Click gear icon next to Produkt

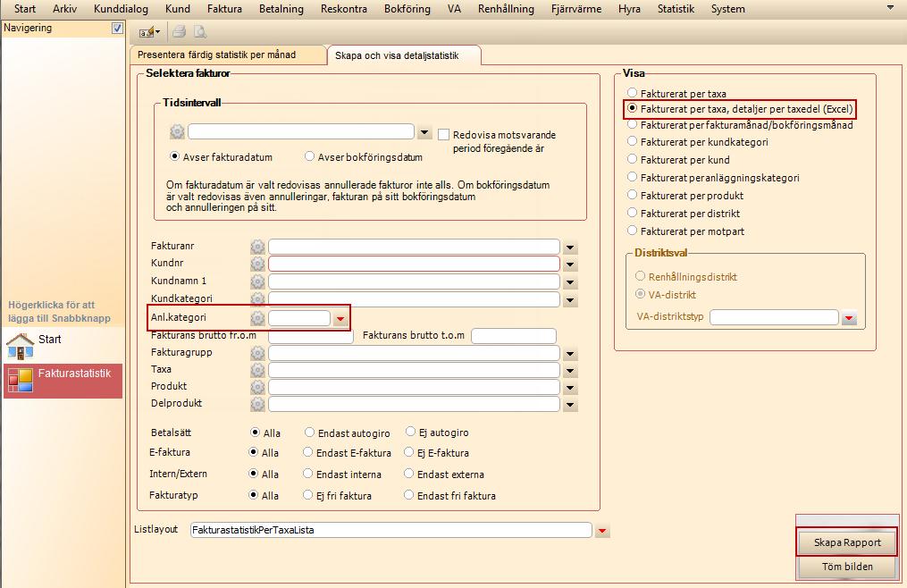pos(257,387)
